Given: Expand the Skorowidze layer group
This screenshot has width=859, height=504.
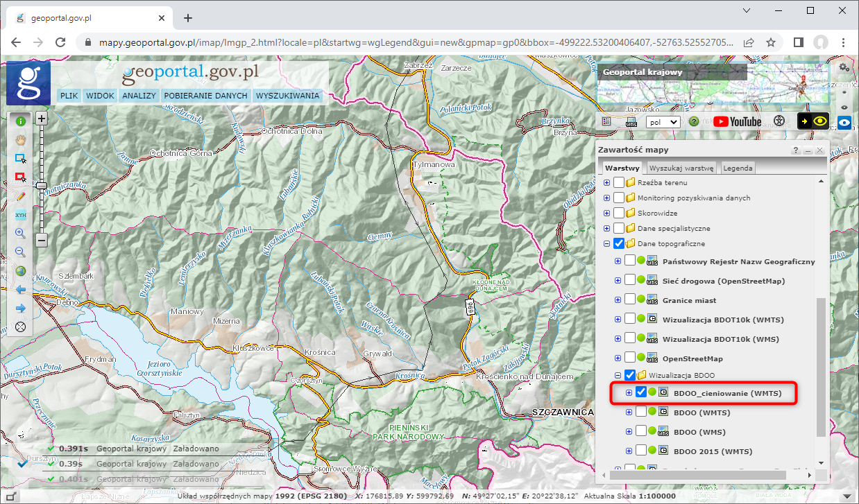Looking at the screenshot, I should pos(607,213).
